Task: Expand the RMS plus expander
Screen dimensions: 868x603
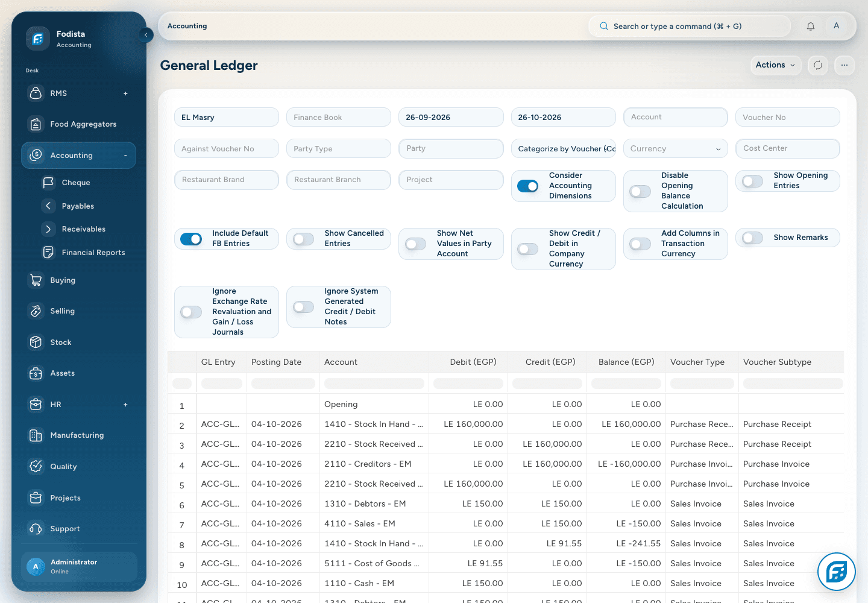Action: (x=125, y=93)
